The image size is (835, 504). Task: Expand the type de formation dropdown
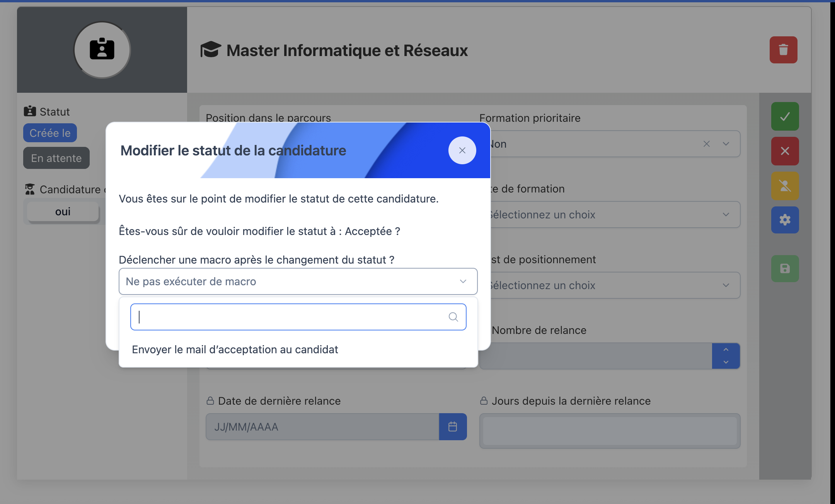click(726, 215)
